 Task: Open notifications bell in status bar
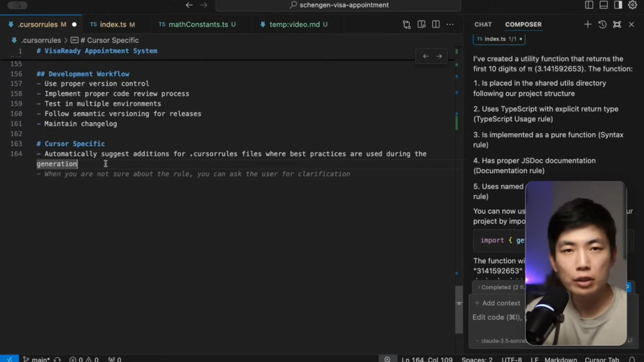632,359
